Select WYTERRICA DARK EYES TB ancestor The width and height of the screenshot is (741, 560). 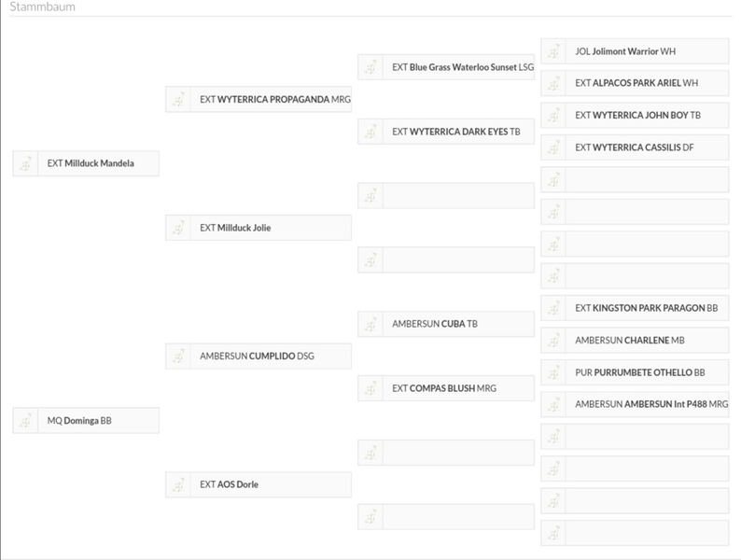(455, 132)
